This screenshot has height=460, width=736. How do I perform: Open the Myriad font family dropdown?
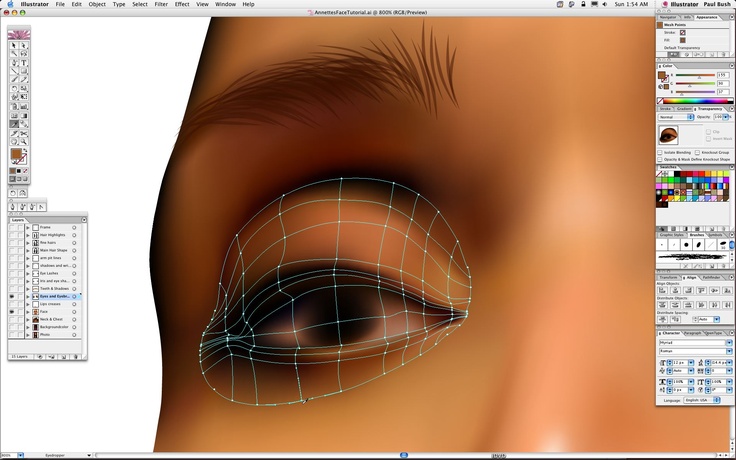pos(729,343)
